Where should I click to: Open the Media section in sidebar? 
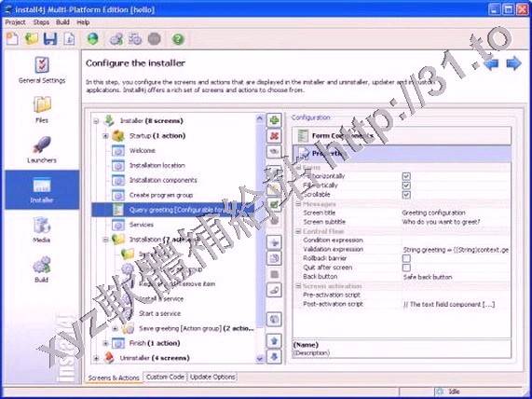tap(42, 229)
